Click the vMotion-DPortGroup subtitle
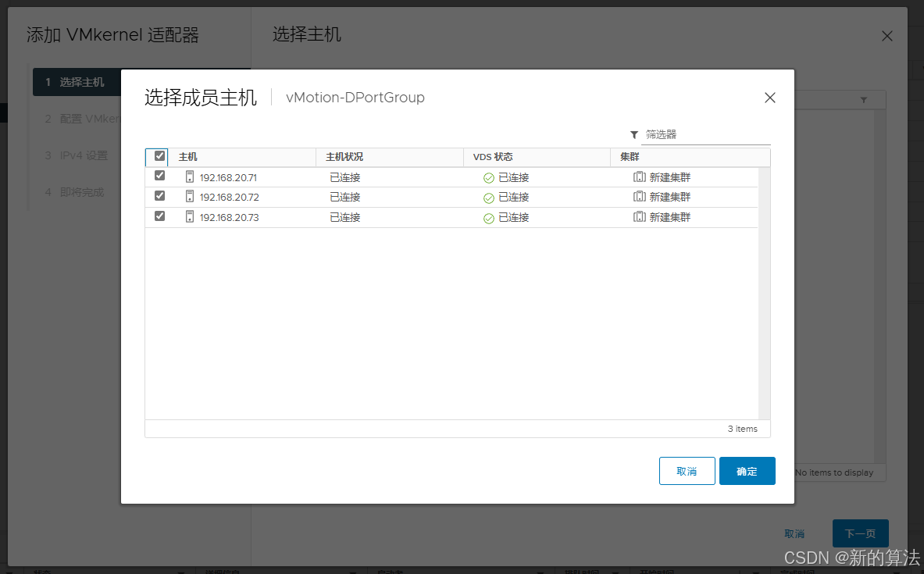 click(355, 98)
